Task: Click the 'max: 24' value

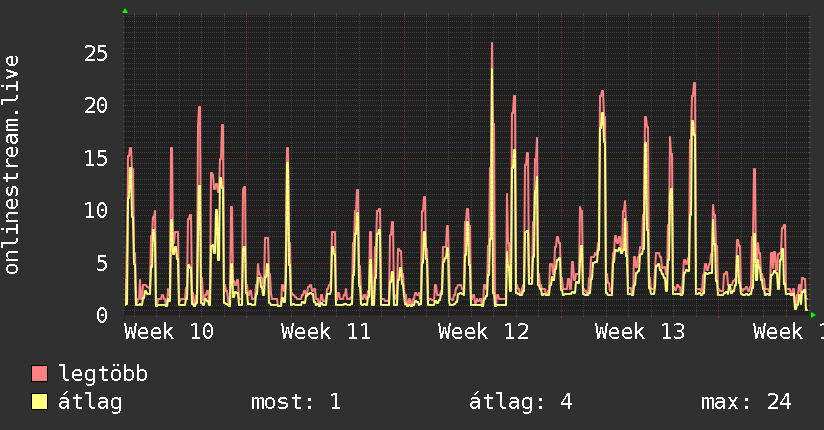Action: coord(746,402)
